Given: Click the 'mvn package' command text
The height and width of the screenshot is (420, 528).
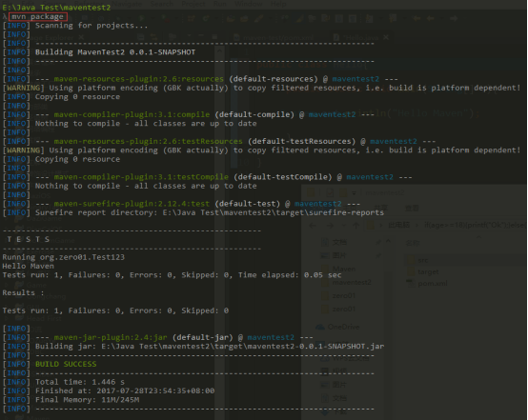Looking at the screenshot, I should click(38, 16).
